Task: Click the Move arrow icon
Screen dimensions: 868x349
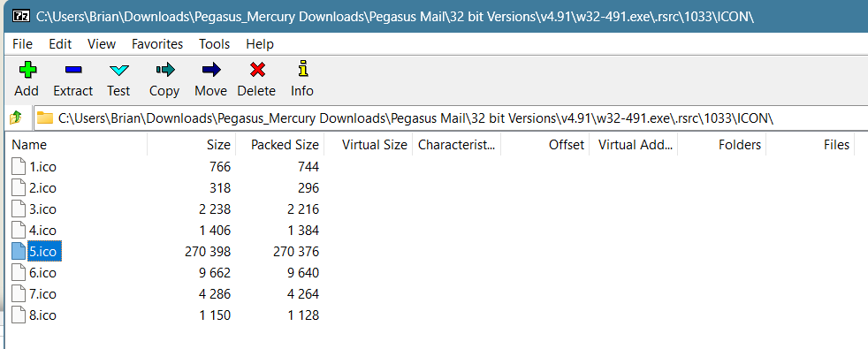Action: [x=211, y=70]
